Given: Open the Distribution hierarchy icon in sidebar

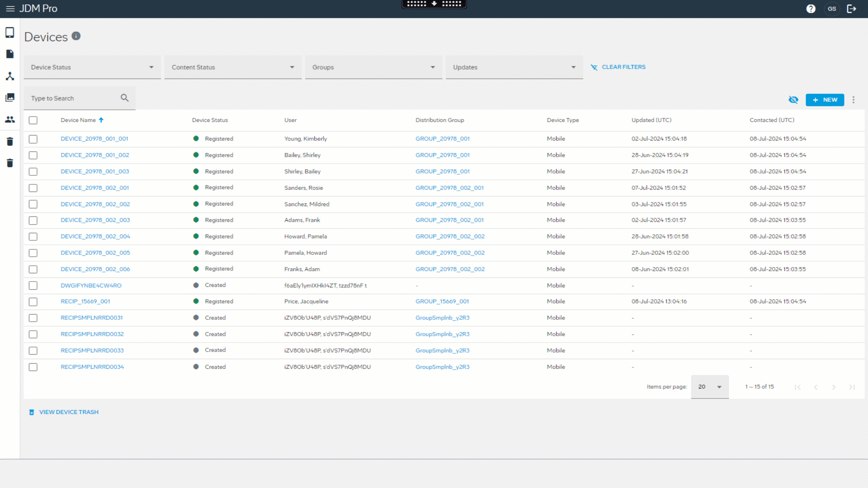Looking at the screenshot, I should pyautogui.click(x=10, y=75).
